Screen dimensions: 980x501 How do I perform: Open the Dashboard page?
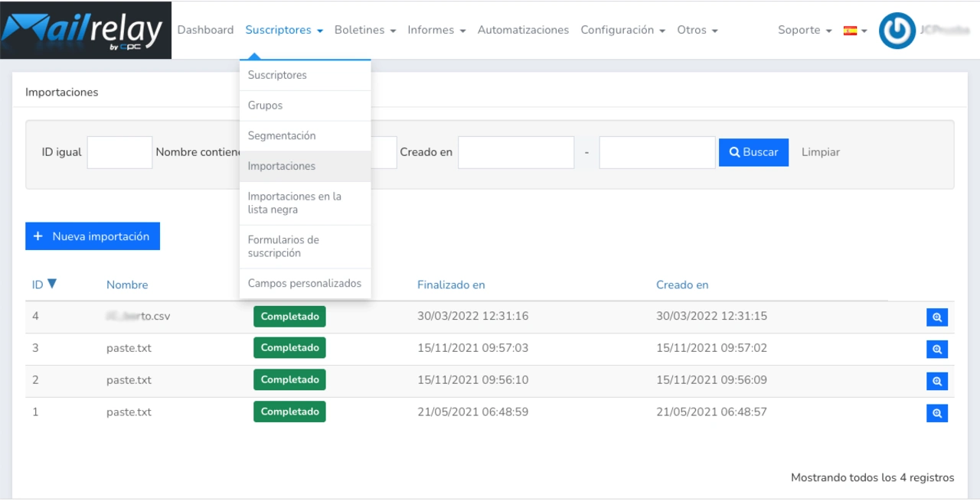(205, 30)
